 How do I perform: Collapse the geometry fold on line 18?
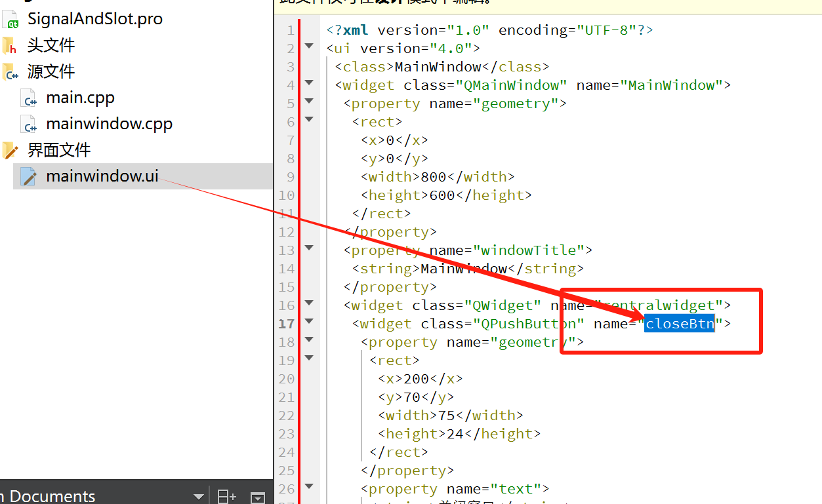point(309,339)
